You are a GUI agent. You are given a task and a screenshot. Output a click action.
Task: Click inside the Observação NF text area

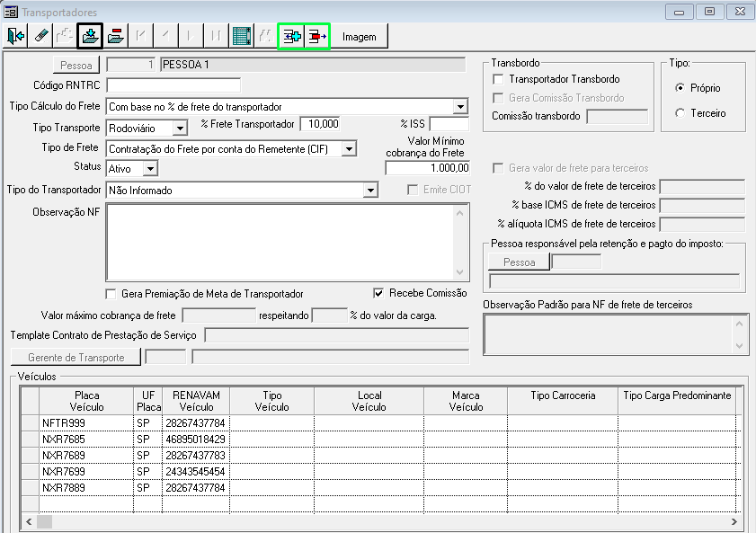[x=280, y=243]
